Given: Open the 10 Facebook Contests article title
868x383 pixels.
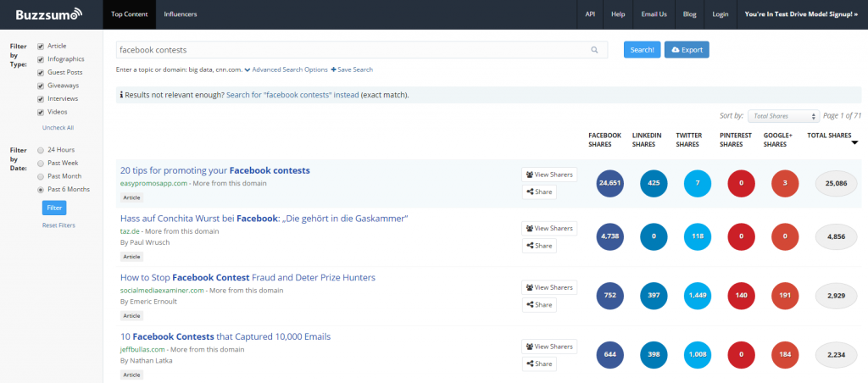Looking at the screenshot, I should pyautogui.click(x=225, y=336).
